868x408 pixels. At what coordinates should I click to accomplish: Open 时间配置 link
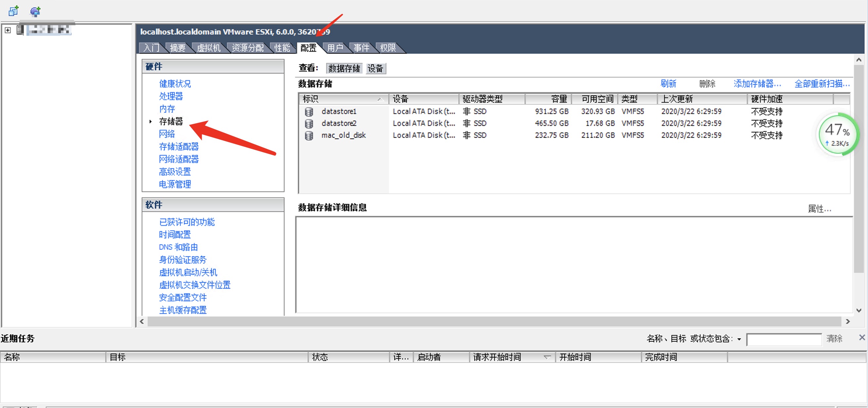[175, 234]
